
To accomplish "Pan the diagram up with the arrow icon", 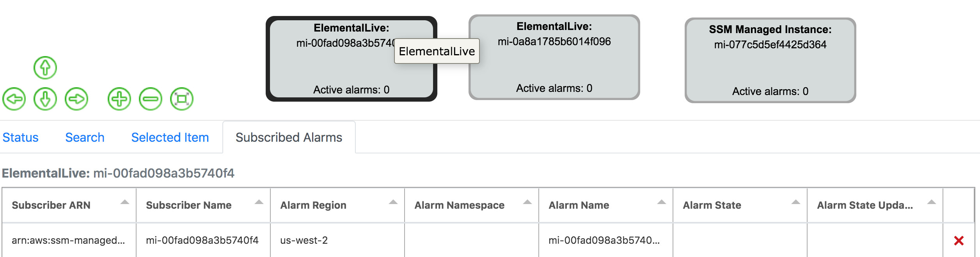I will click(x=45, y=68).
